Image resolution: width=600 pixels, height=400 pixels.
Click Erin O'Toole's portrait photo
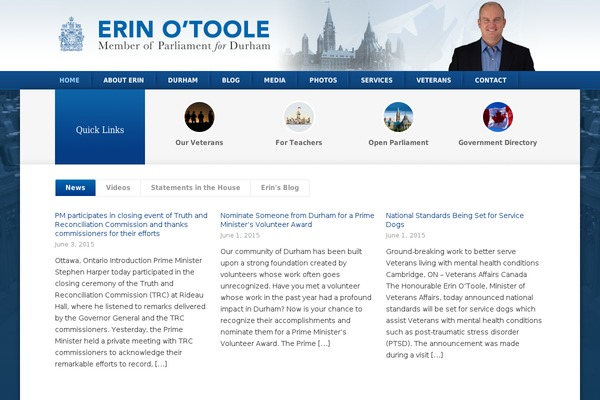click(x=491, y=36)
